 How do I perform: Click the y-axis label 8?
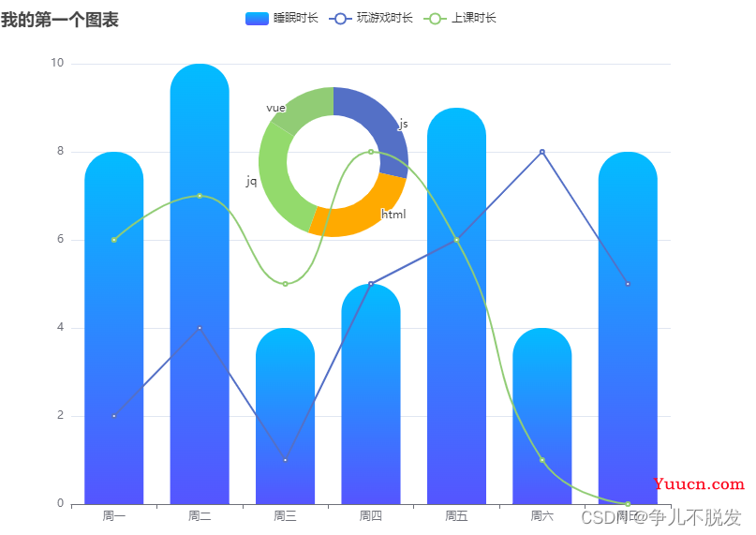point(60,151)
